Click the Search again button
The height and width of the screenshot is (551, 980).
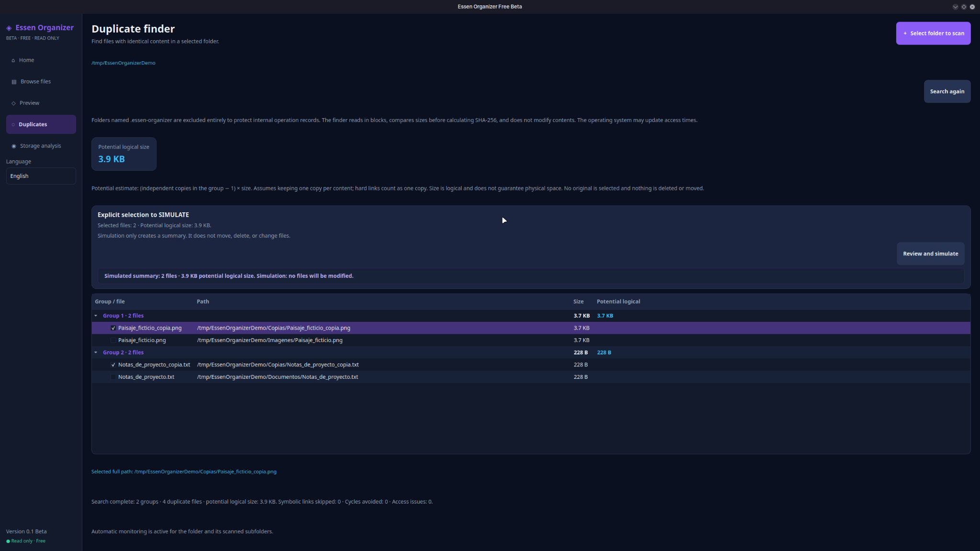point(947,91)
